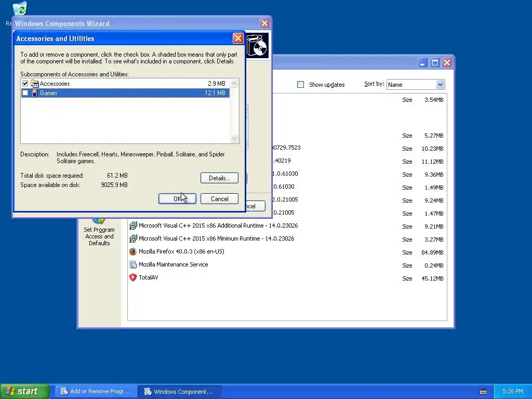This screenshot has height=399, width=532.
Task: Select the Games row text
Action: [48, 93]
